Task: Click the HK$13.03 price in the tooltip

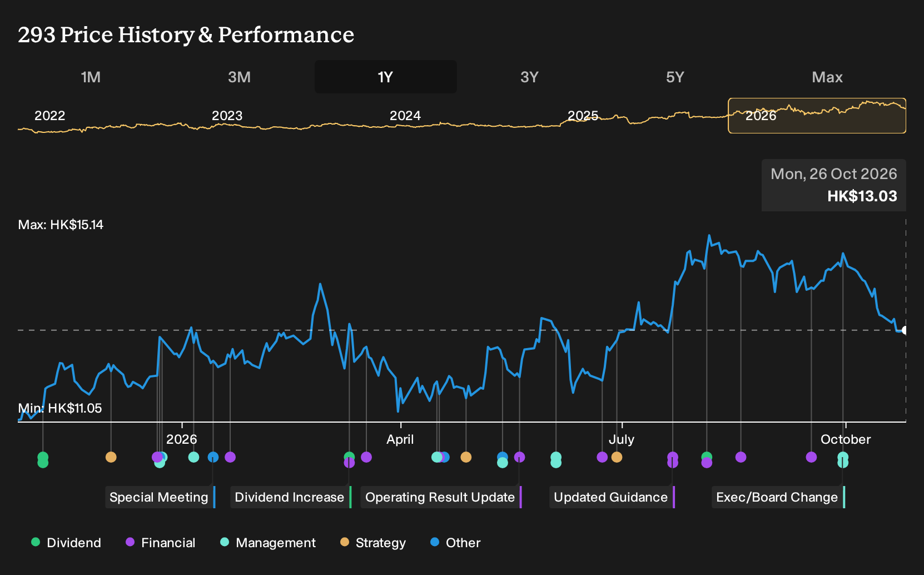Action: (x=862, y=196)
